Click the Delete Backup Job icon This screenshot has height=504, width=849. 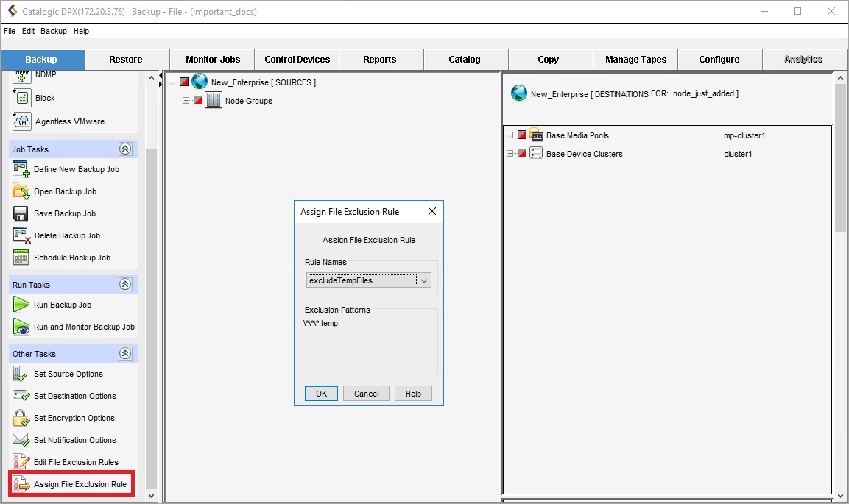(21, 235)
